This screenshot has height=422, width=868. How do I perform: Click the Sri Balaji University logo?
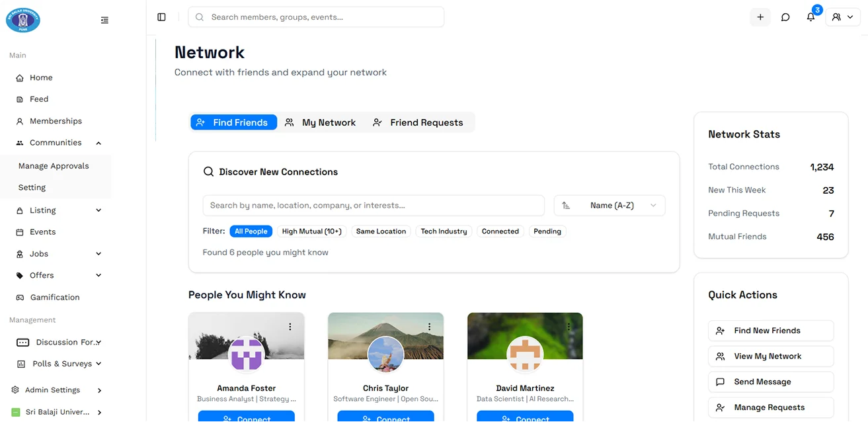[23, 20]
